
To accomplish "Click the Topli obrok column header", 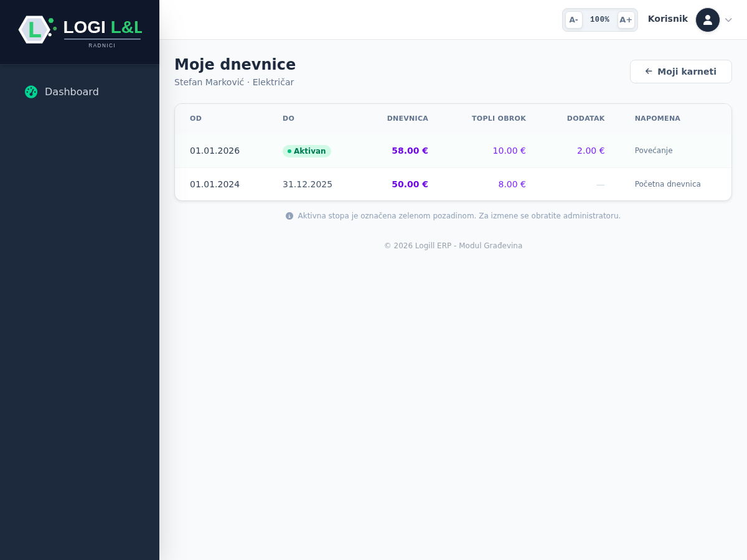I will coord(499,118).
